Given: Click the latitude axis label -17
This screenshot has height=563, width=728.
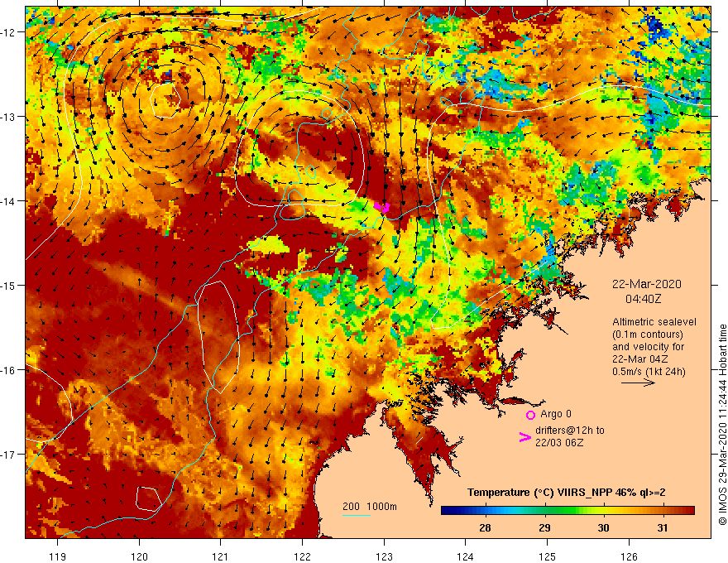Looking at the screenshot, I should click(8, 455).
